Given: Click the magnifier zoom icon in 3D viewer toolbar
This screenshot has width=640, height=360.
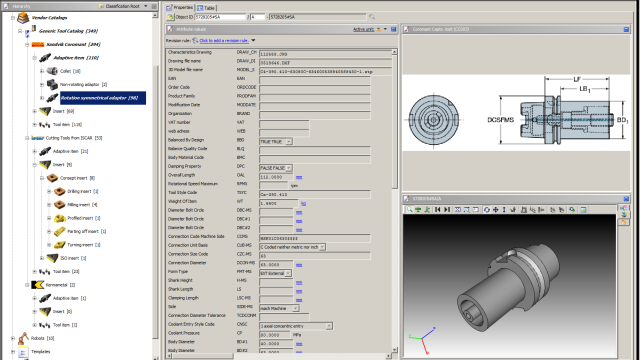Looking at the screenshot, I should tap(409, 209).
